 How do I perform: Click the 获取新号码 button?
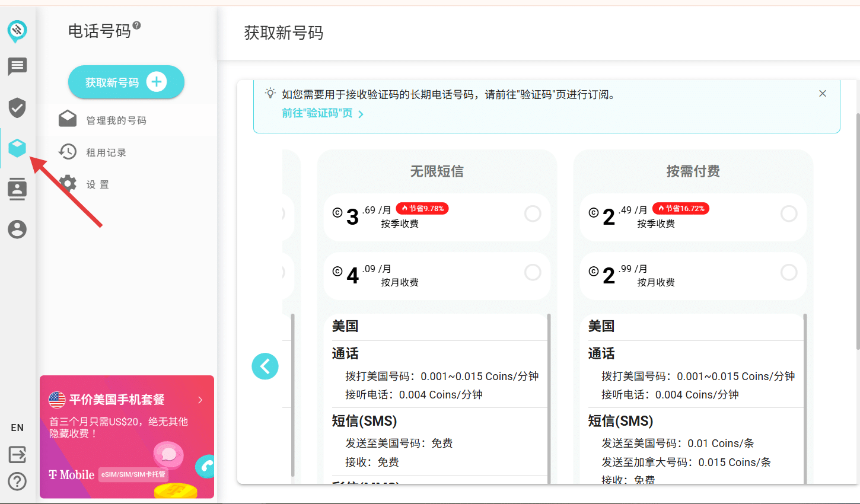126,82
